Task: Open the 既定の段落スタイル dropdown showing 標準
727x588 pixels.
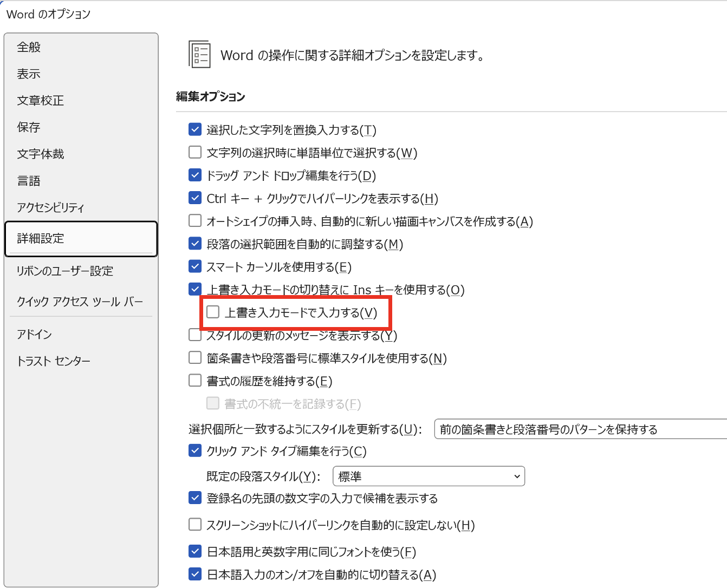Action: pyautogui.click(x=429, y=476)
